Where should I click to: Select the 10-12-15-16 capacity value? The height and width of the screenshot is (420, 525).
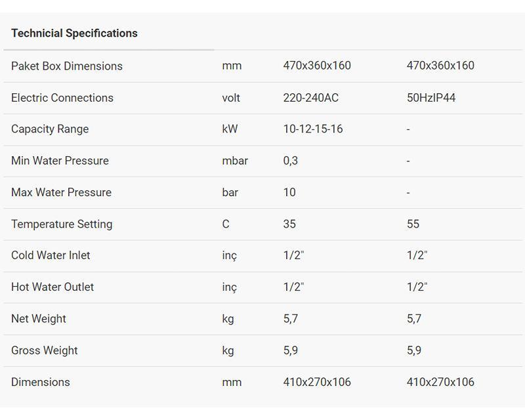(313, 129)
